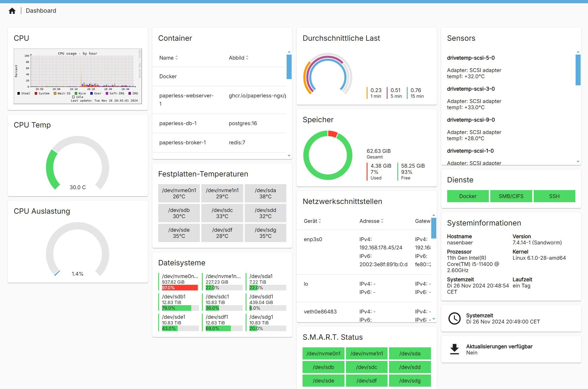
Task: Open the Dashboard breadcrumb item
Action: [41, 11]
